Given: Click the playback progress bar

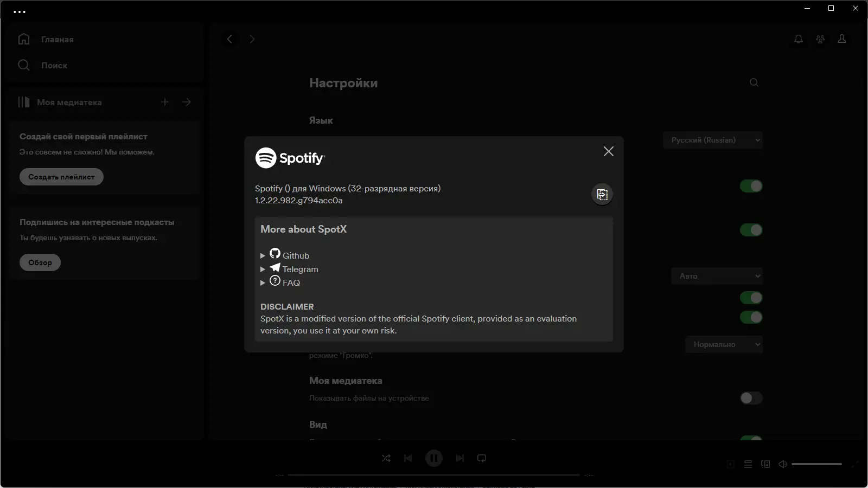Looking at the screenshot, I should 434,475.
